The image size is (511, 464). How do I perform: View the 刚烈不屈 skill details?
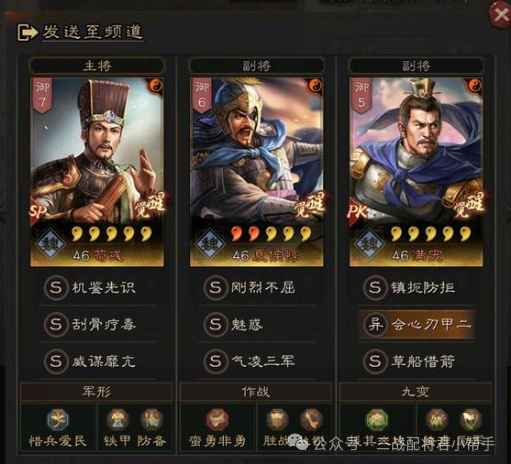click(256, 288)
